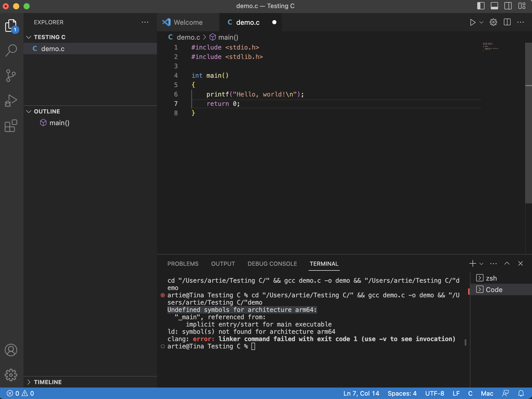Screen dimensions: 532x399
Task: Click the editor vertical scrollbar
Action: pyautogui.click(x=528, y=123)
